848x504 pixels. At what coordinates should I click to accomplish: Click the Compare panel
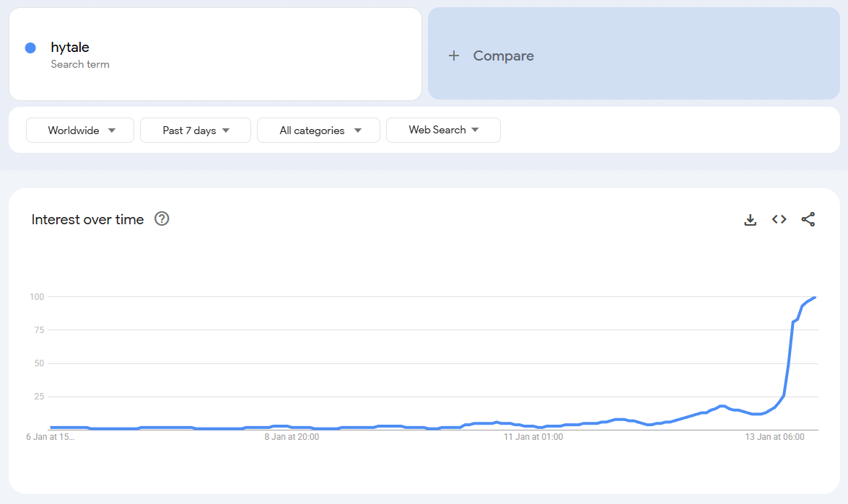634,55
